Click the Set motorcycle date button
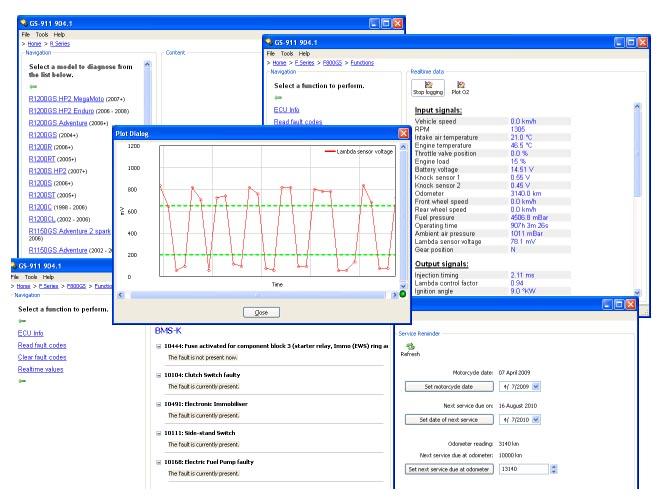Image resolution: width=664 pixels, height=504 pixels. 449,385
